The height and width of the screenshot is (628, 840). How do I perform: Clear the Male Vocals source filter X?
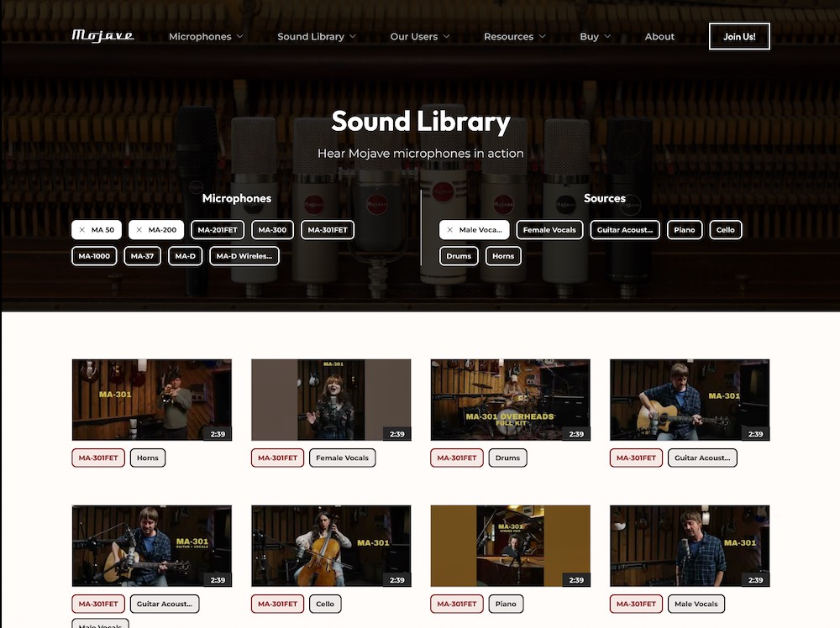coord(450,230)
